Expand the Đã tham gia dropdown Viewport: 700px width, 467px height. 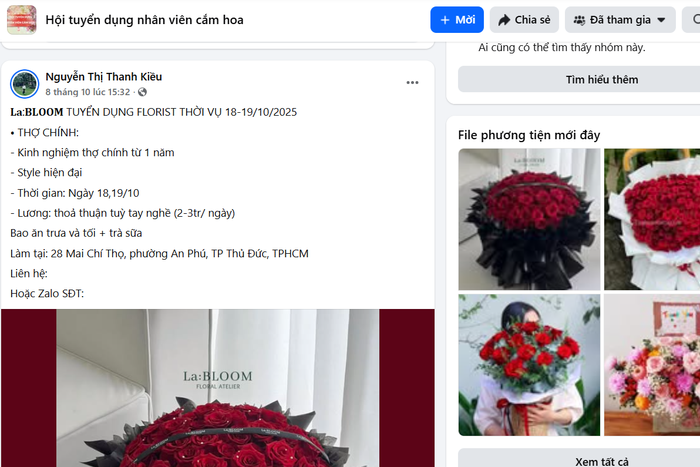point(620,20)
